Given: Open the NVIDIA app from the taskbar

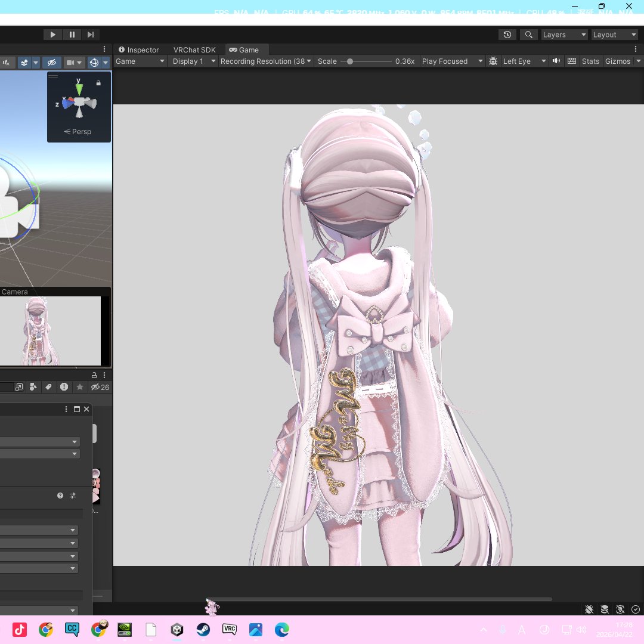Looking at the screenshot, I should 125,629.
